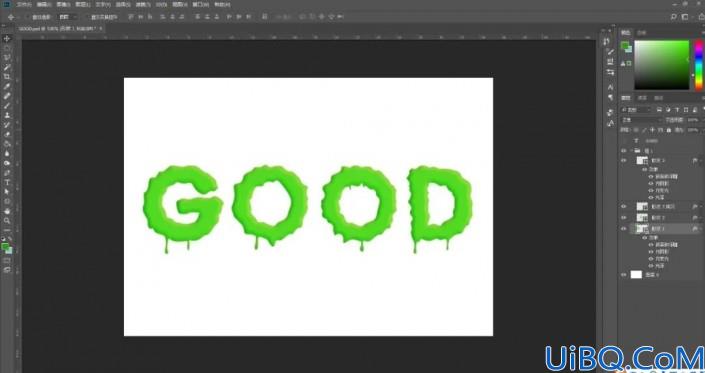Select the Move tool in the toolbox

point(7,39)
